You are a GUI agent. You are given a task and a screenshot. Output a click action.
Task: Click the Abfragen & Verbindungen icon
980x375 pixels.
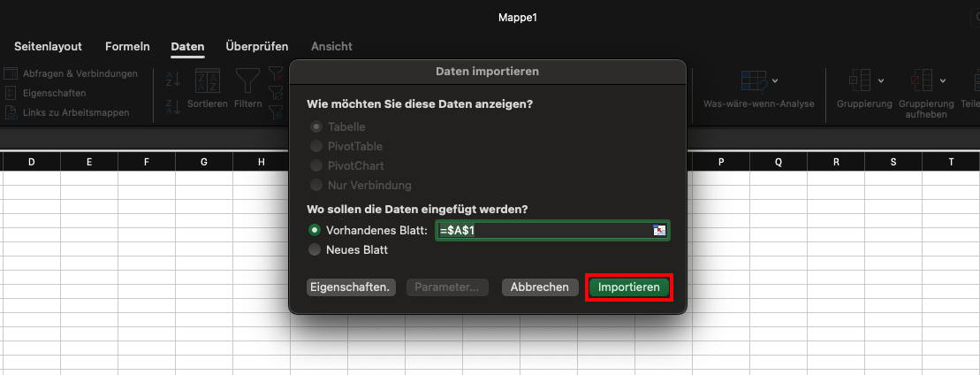click(11, 73)
